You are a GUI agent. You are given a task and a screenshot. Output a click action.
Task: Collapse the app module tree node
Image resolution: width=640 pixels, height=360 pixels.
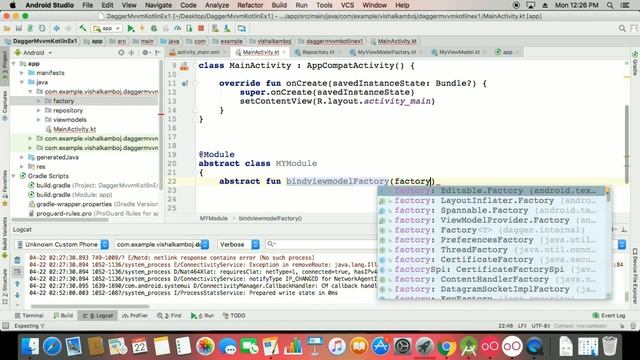[x=15, y=64]
